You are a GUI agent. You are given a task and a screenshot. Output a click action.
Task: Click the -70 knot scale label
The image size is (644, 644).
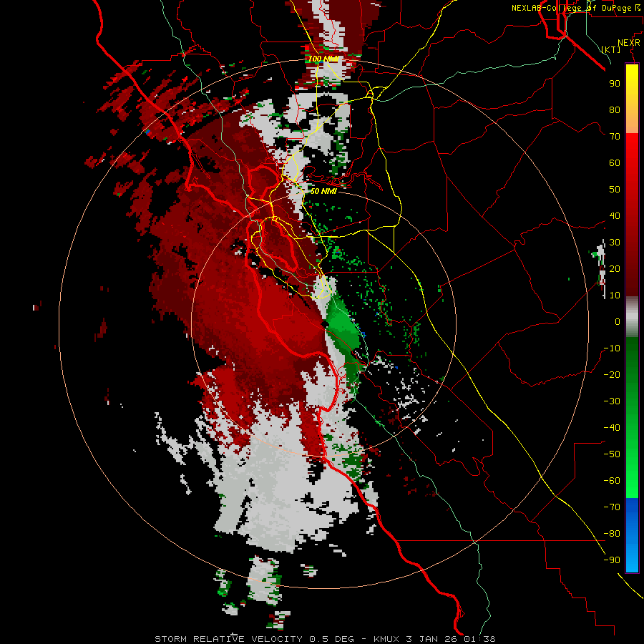click(612, 507)
